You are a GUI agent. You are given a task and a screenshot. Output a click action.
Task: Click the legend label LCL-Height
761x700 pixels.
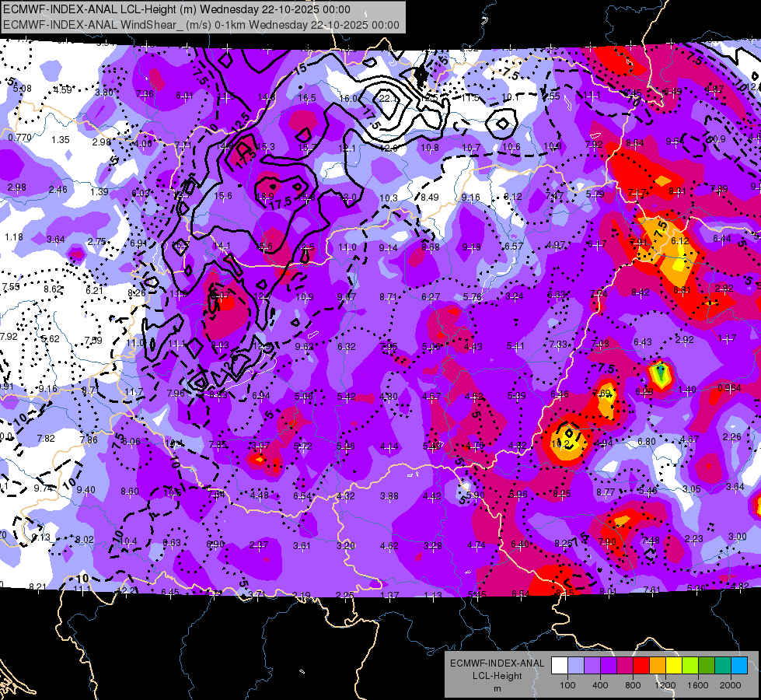click(x=497, y=676)
